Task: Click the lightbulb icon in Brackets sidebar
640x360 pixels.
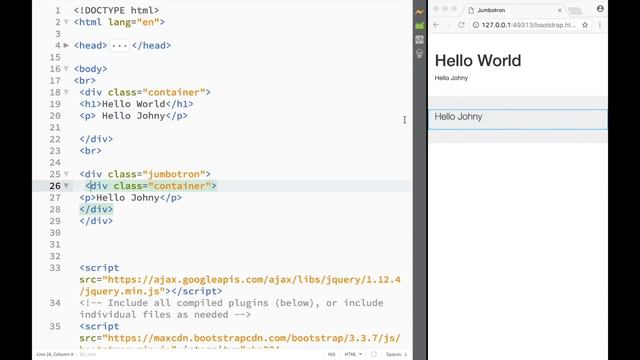Action: click(420, 53)
